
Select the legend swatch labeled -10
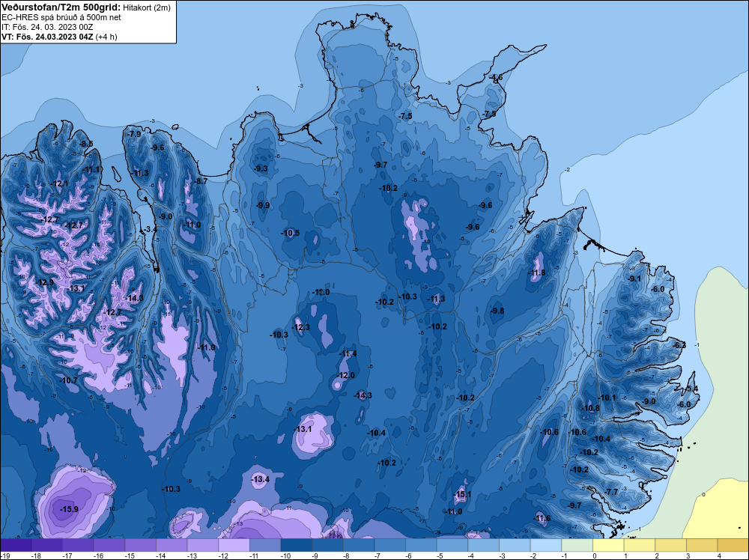[x=297, y=545]
